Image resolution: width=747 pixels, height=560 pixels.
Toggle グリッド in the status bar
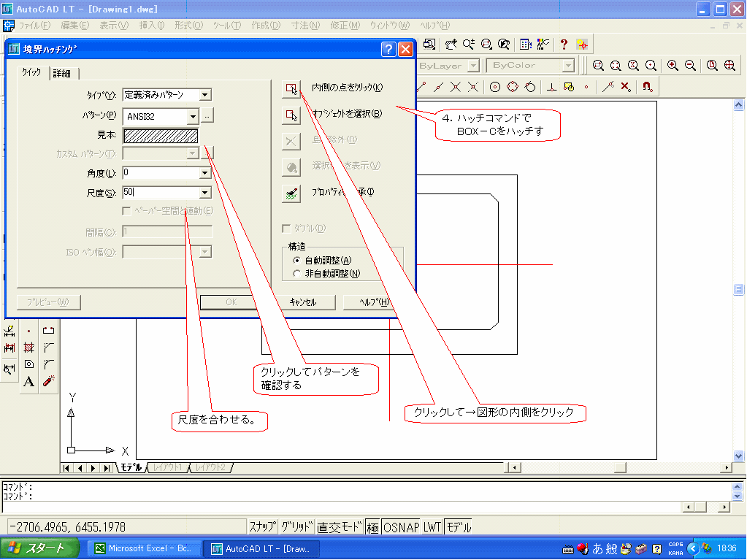coord(296,527)
